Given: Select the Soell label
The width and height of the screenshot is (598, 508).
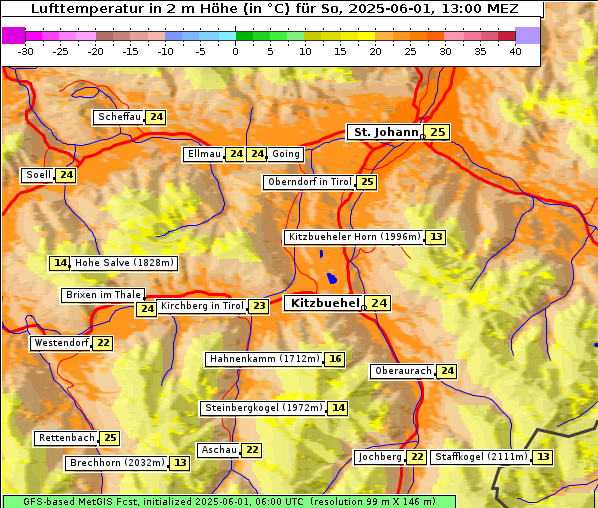Looking at the screenshot, I should (37, 175).
